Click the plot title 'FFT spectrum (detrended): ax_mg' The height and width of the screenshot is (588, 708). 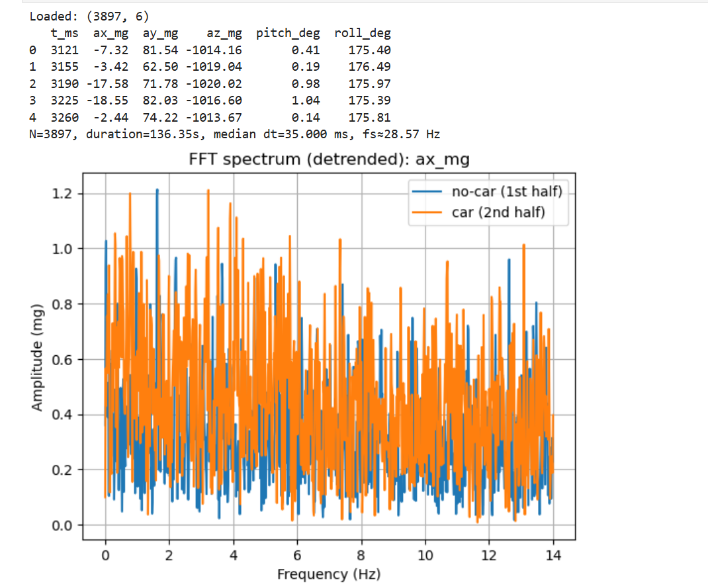click(x=328, y=159)
